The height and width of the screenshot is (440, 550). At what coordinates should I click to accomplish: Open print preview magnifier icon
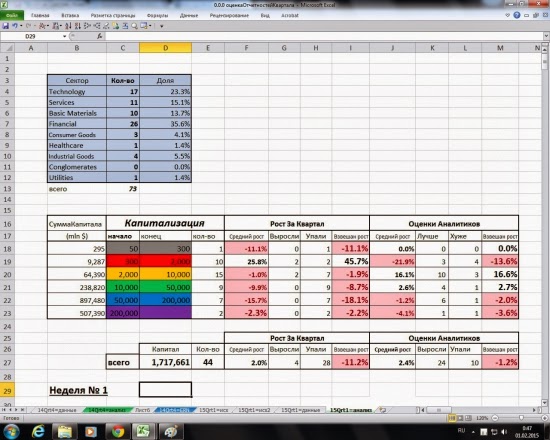pyautogui.click(x=134, y=26)
